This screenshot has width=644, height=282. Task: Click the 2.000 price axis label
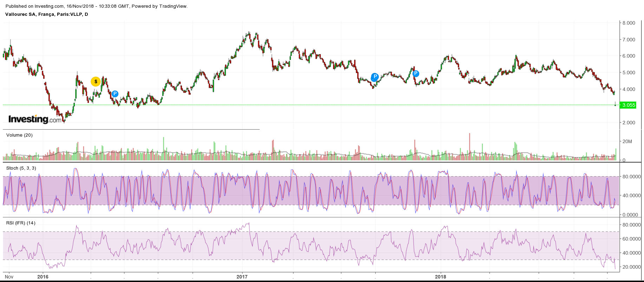(x=629, y=123)
